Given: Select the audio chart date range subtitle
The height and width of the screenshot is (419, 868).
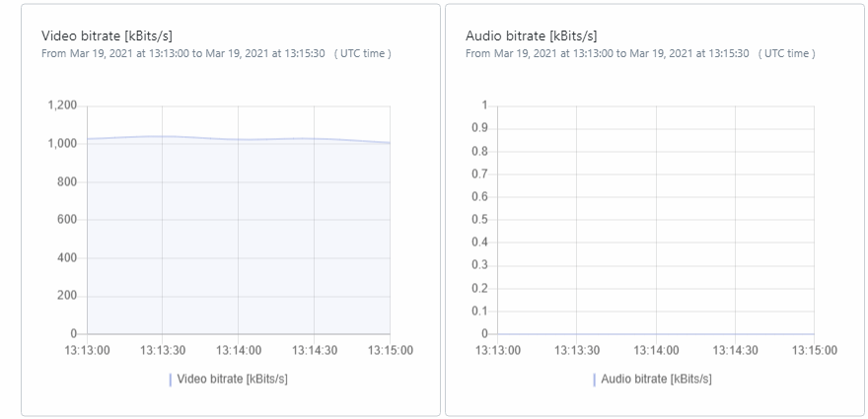Looking at the screenshot, I should [640, 53].
